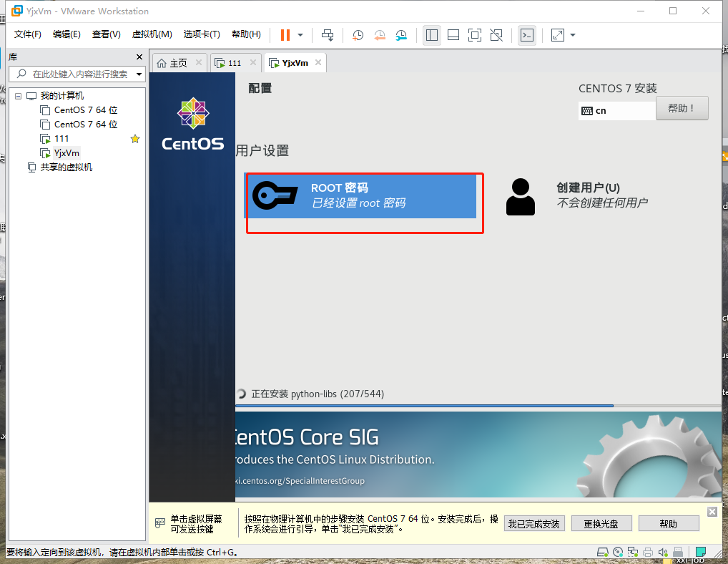
Task: Enter full screen mode
Action: click(x=475, y=35)
